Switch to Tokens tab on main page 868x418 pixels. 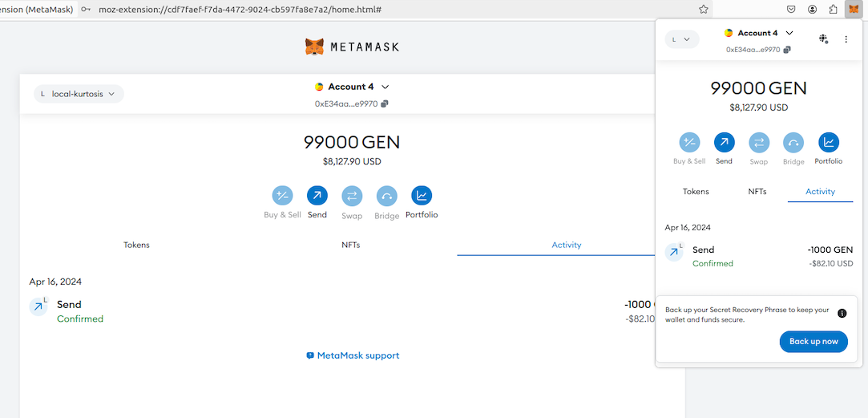pyautogui.click(x=136, y=245)
